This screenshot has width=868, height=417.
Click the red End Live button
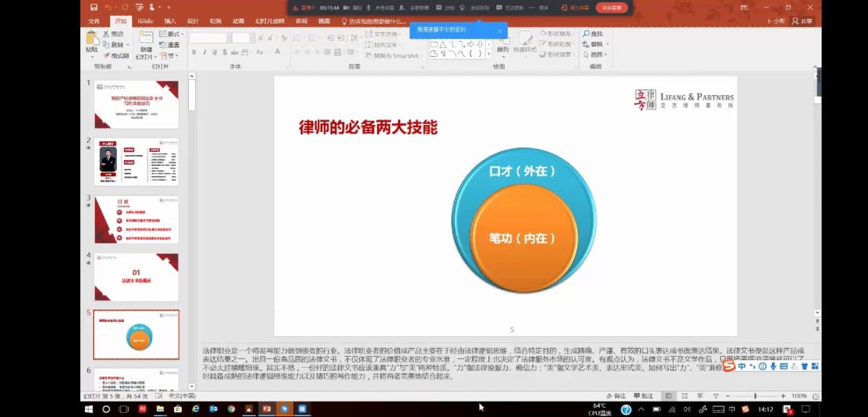tap(611, 8)
